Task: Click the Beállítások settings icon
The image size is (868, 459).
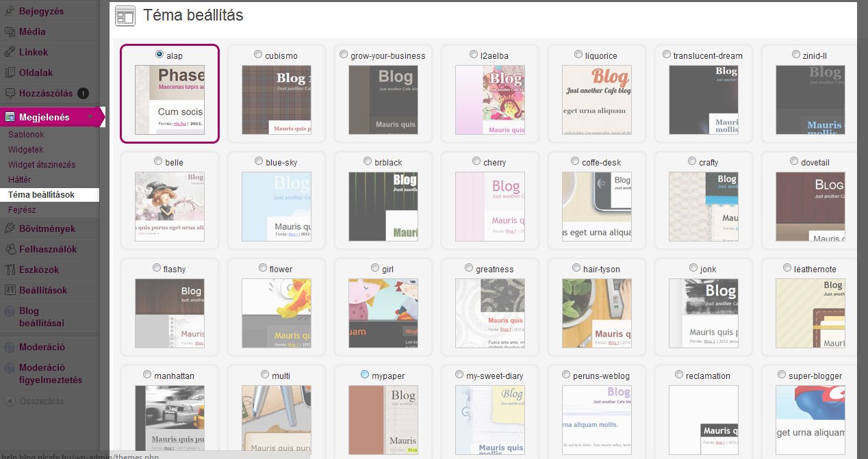Action: pos(10,290)
